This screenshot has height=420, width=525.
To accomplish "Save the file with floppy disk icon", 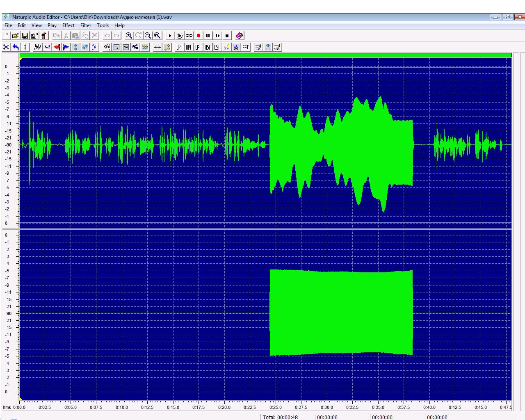I will 25,36.
